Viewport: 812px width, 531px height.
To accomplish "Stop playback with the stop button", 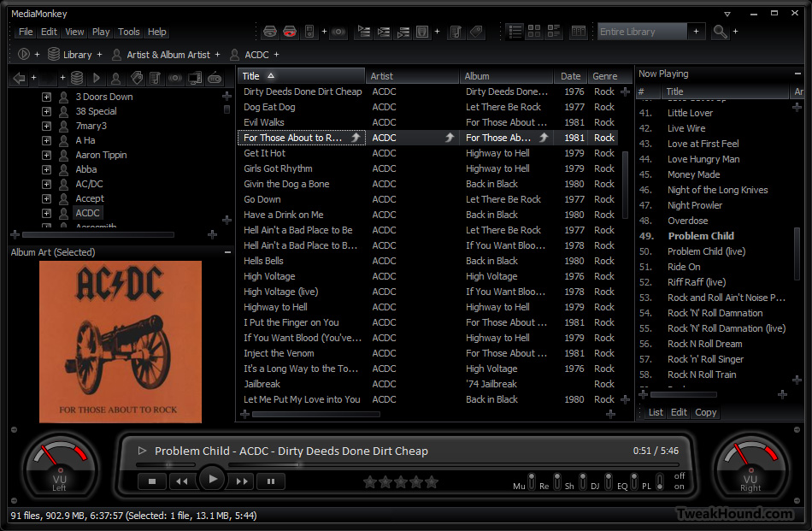I will click(152, 481).
